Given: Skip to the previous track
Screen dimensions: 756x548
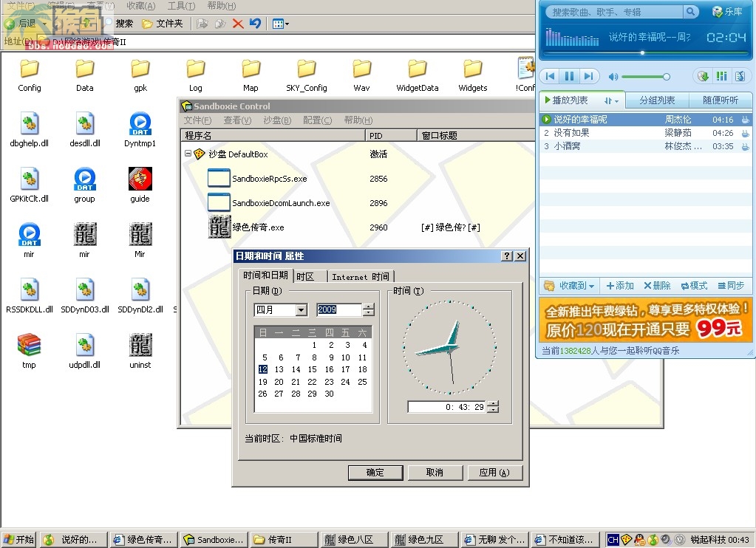Looking at the screenshot, I should (x=550, y=76).
